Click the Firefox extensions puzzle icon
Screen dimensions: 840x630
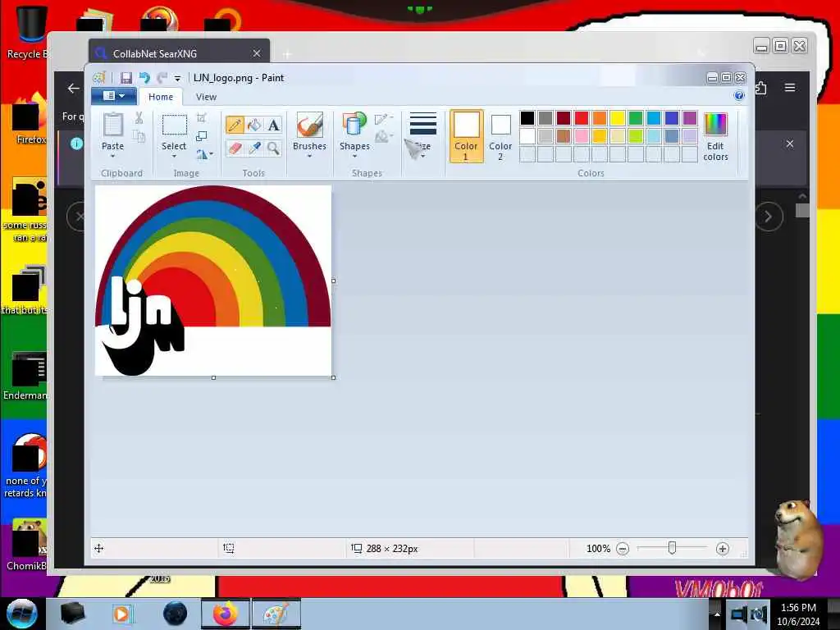[x=760, y=87]
